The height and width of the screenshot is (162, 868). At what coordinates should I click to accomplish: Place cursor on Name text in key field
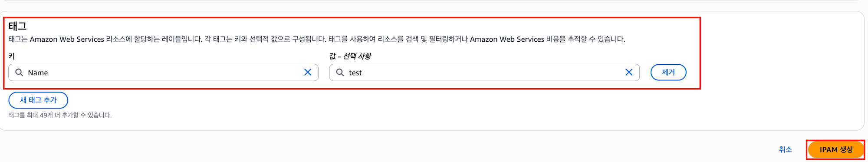pos(38,73)
